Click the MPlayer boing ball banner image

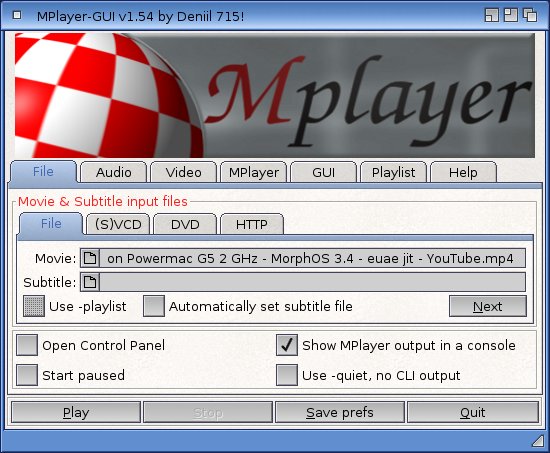pyautogui.click(x=275, y=95)
